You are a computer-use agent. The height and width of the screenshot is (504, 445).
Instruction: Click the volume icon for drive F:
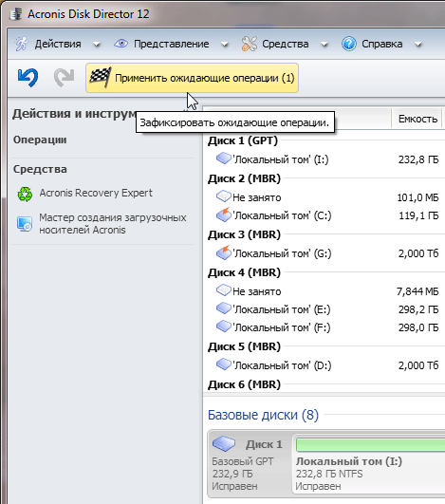click(x=224, y=327)
